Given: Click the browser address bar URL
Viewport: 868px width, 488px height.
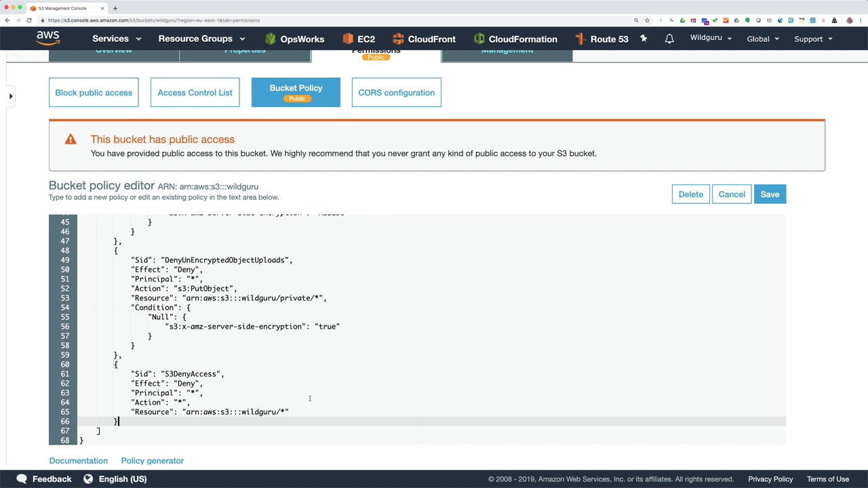Looking at the screenshot, I should click(x=154, y=20).
